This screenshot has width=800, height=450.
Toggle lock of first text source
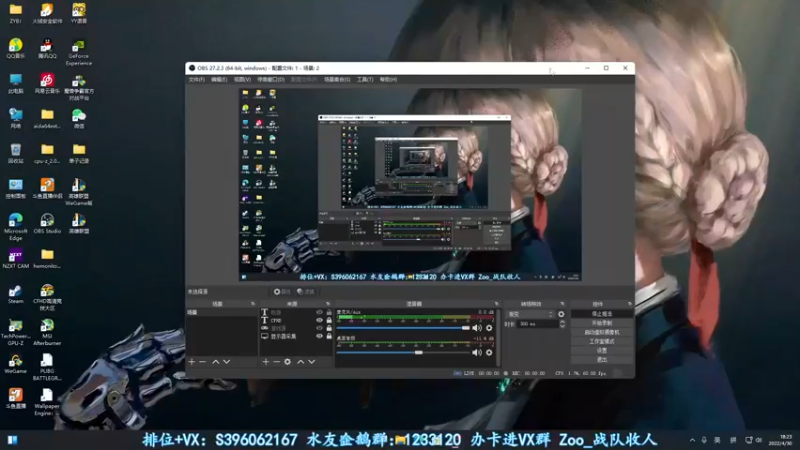click(x=329, y=312)
